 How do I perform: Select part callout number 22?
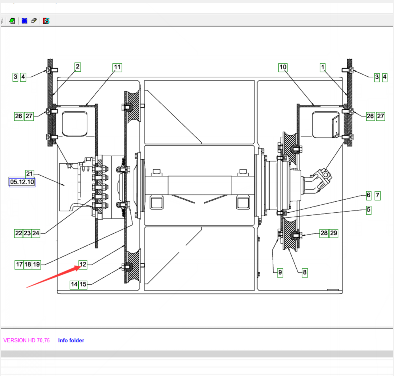pyautogui.click(x=19, y=233)
